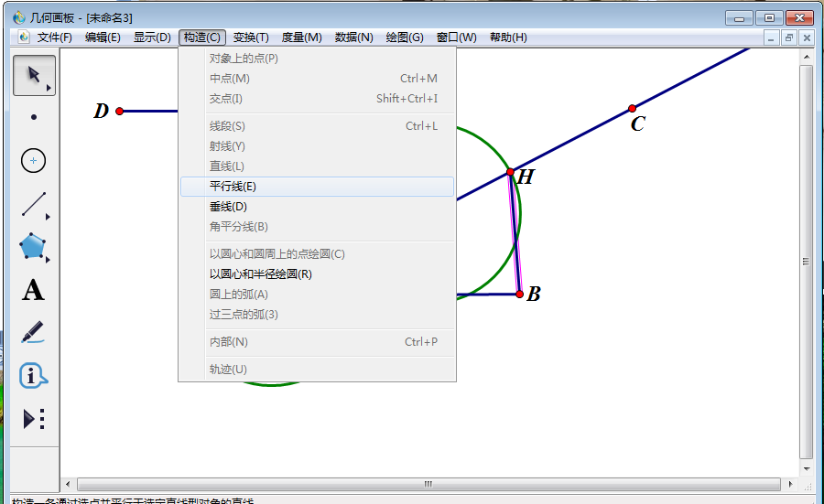Click the disabled 轨迹(U) menu entry
This screenshot has width=824, height=504.
[317, 369]
